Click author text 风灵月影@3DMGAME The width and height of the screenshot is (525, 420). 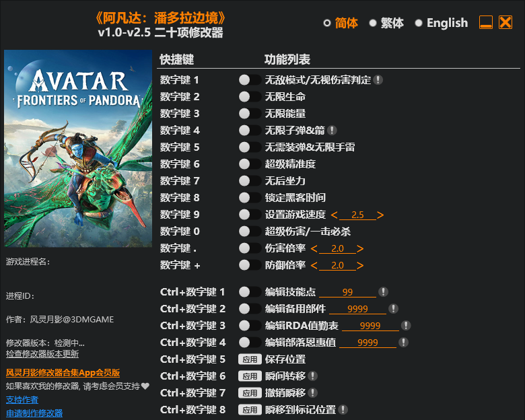tap(72, 320)
